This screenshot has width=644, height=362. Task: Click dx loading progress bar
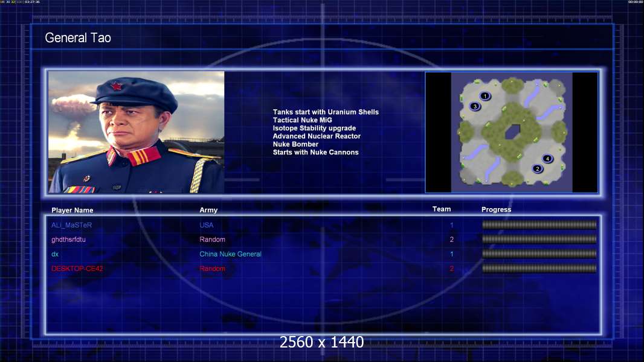(539, 254)
